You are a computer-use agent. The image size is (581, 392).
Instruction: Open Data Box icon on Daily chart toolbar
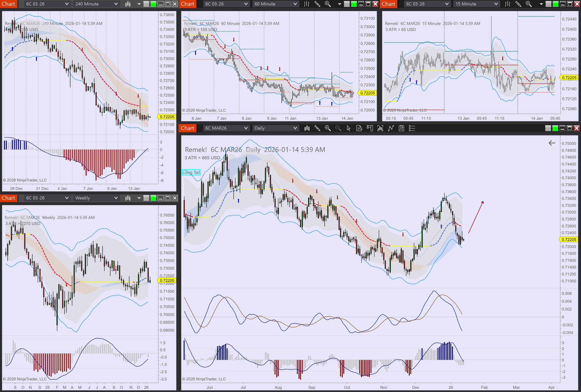click(359, 128)
